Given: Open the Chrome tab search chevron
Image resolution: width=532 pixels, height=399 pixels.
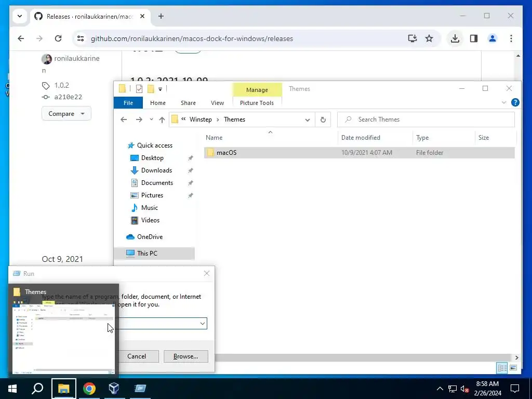Looking at the screenshot, I should pos(20,16).
